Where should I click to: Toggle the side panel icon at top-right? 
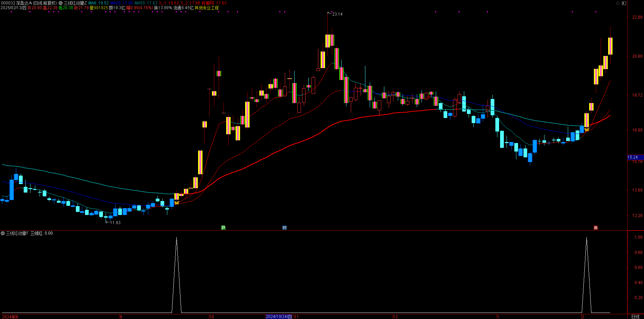(x=624, y=3)
